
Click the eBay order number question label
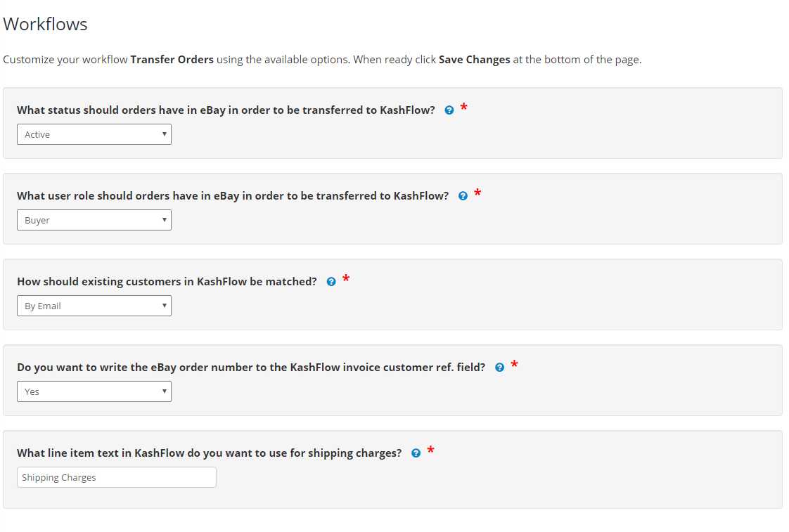point(251,368)
